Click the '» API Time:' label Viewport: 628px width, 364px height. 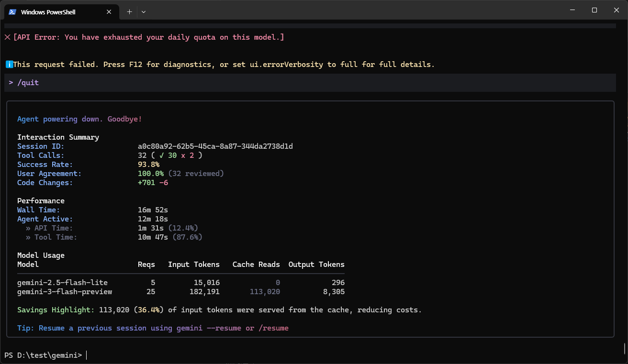[x=49, y=228]
